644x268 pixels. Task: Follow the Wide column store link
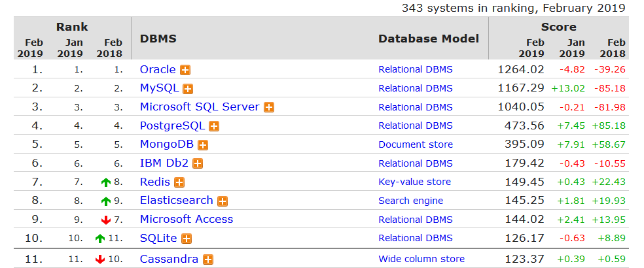point(421,260)
